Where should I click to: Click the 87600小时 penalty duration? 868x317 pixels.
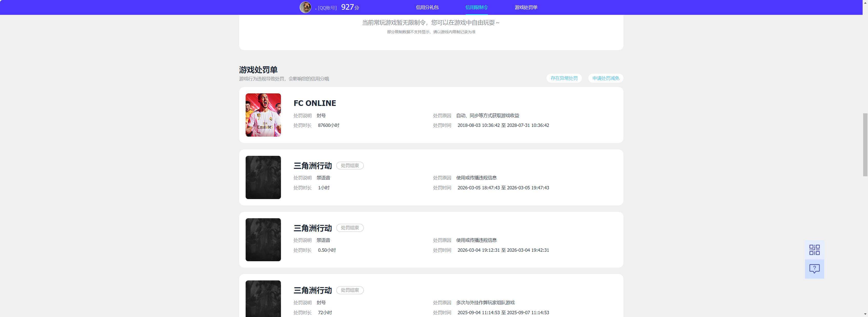[329, 125]
